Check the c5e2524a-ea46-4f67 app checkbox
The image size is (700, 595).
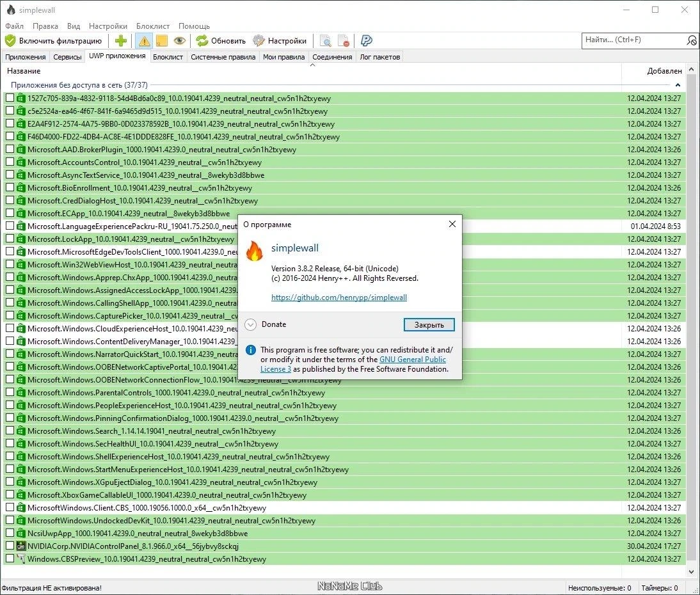(x=10, y=111)
